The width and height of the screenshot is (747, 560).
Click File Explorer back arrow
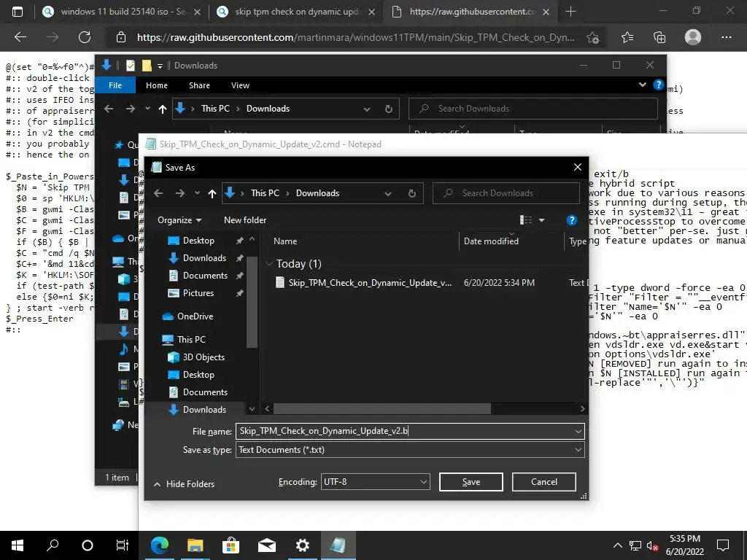point(109,109)
